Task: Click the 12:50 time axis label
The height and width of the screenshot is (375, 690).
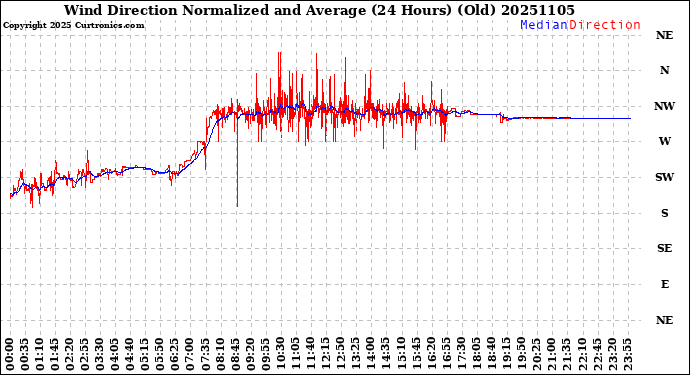Action: [x=341, y=355]
